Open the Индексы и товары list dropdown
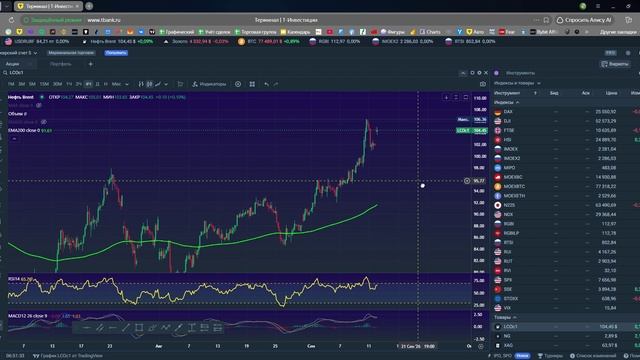The width and height of the screenshot is (640, 360). (x=517, y=83)
